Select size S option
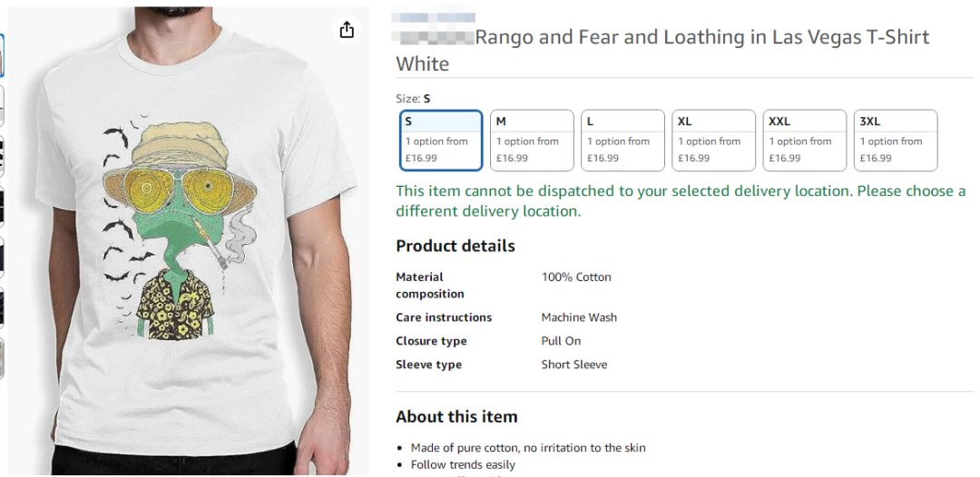The image size is (980, 477). (x=441, y=141)
